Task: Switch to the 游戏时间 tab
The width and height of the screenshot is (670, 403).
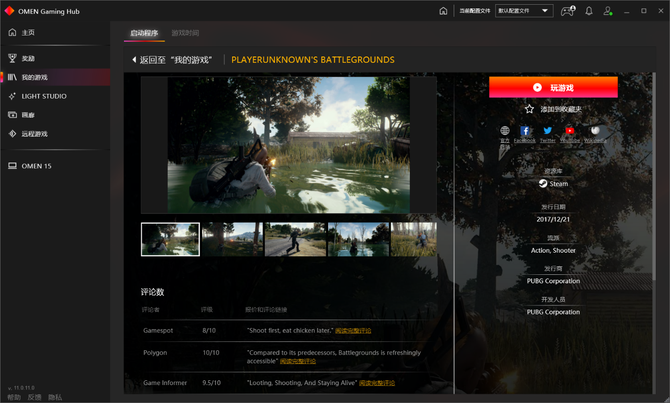Action: [185, 33]
